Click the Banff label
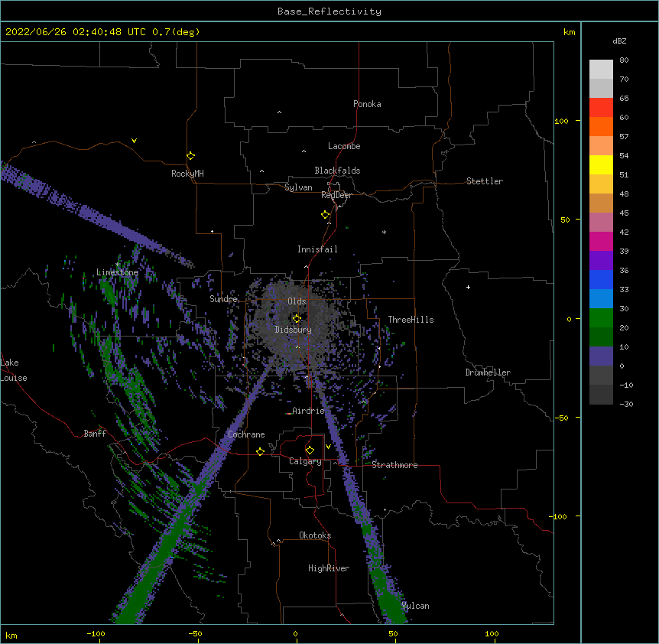 coord(95,434)
